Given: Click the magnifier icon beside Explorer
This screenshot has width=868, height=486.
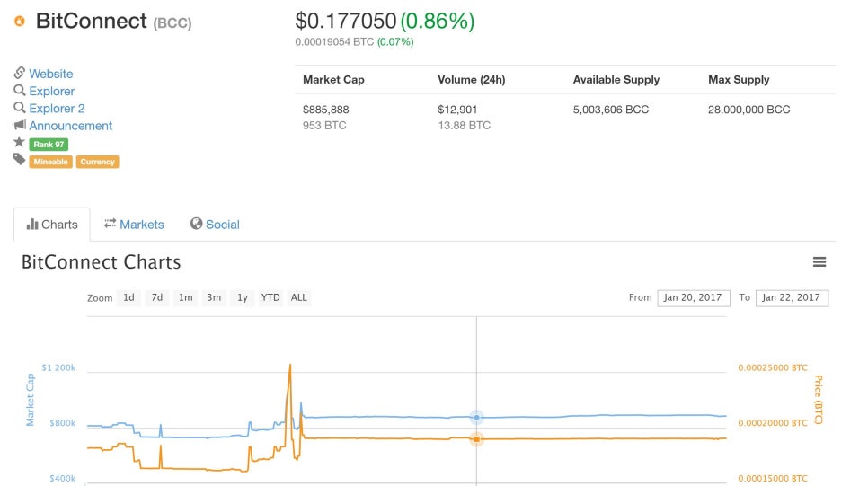Looking at the screenshot, I should click(x=20, y=90).
